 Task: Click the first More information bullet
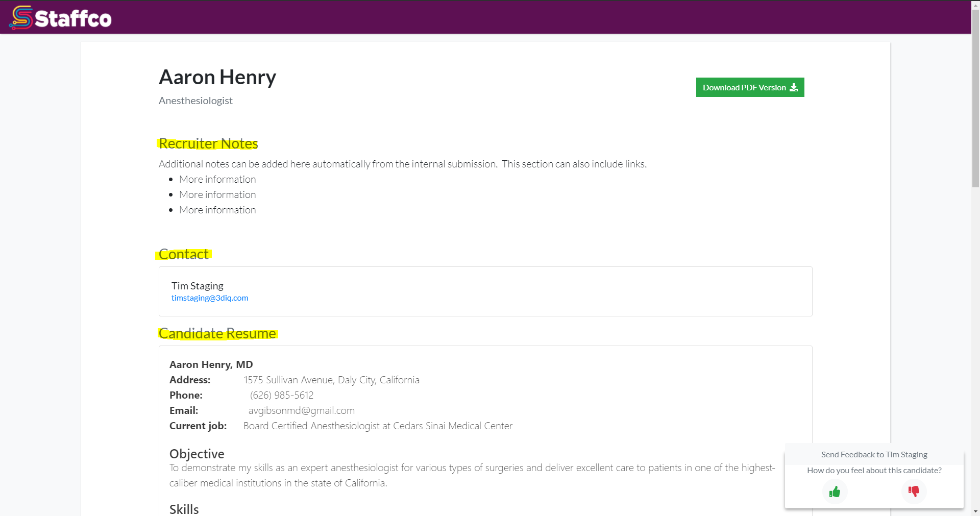(217, 179)
